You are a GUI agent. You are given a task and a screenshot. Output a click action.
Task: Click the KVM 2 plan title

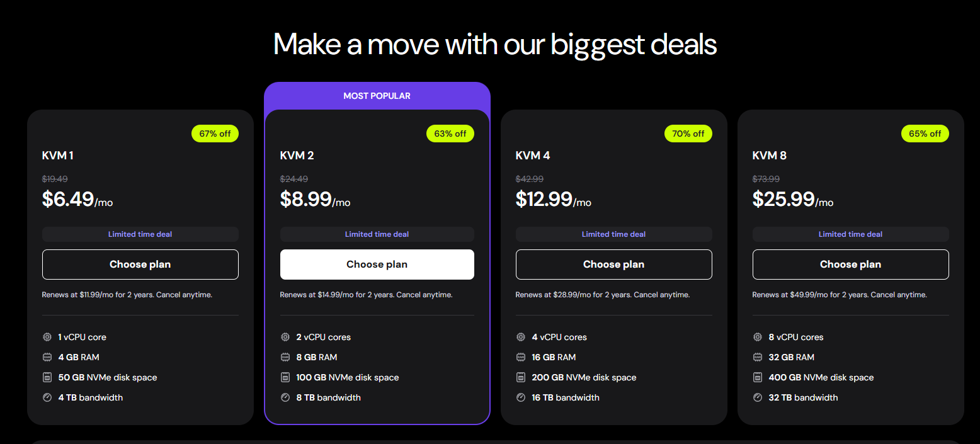pos(295,156)
